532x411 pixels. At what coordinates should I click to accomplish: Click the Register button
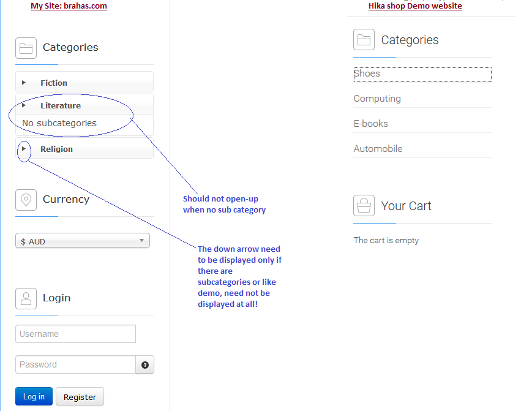[80, 397]
